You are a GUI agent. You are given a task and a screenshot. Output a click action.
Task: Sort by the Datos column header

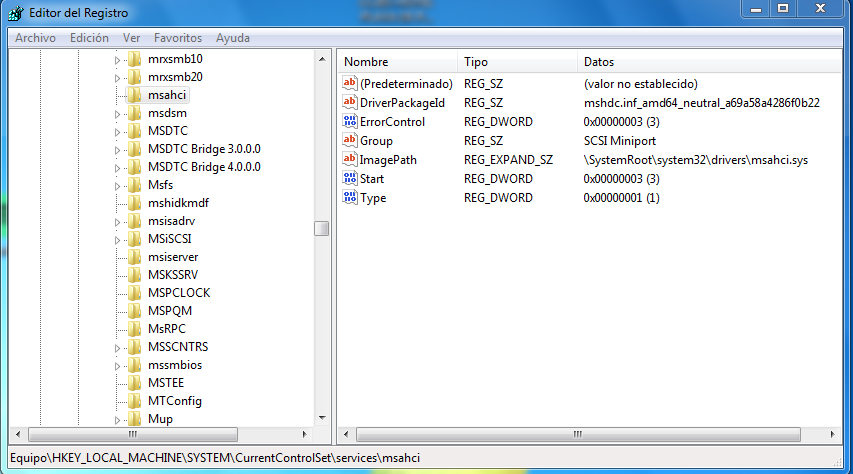tap(709, 62)
